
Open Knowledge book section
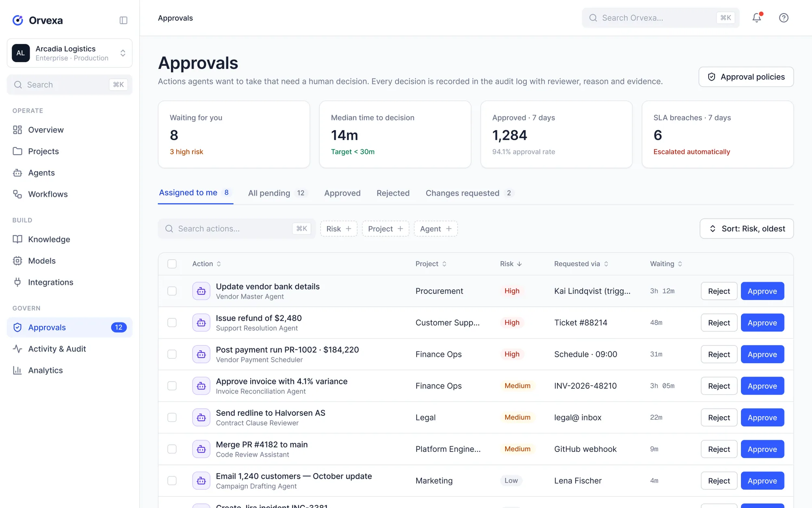[69, 239]
